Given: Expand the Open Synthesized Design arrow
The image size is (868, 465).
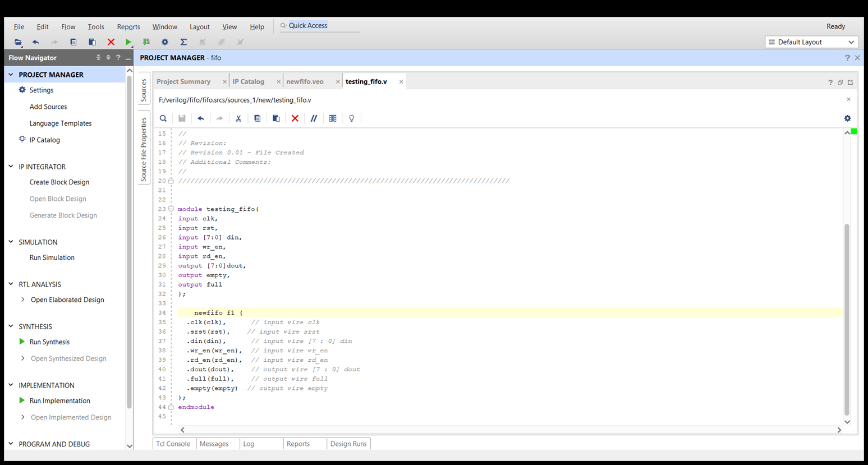Looking at the screenshot, I should pos(23,358).
